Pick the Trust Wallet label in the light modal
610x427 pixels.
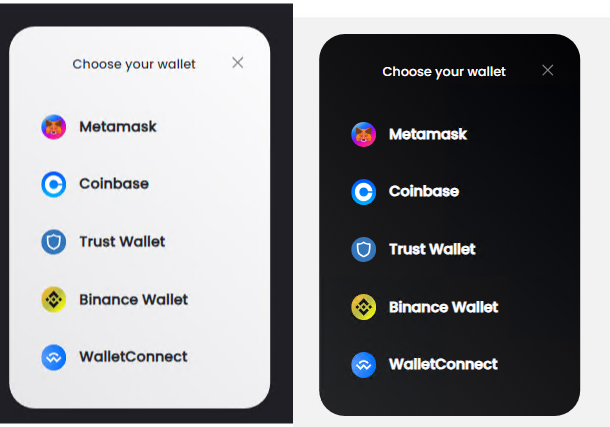coord(122,242)
